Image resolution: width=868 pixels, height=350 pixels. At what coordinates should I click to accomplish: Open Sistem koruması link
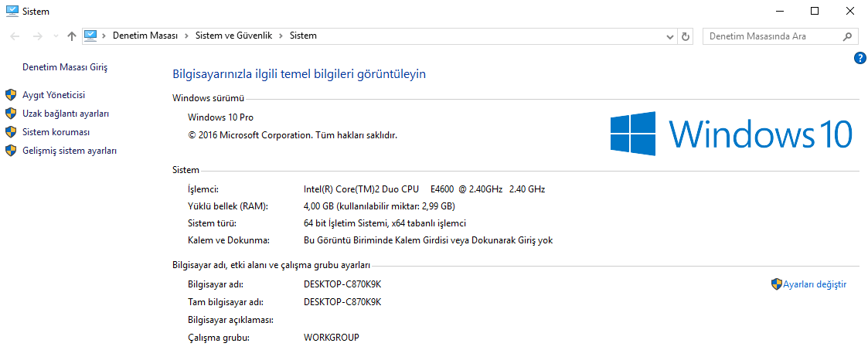click(x=56, y=132)
